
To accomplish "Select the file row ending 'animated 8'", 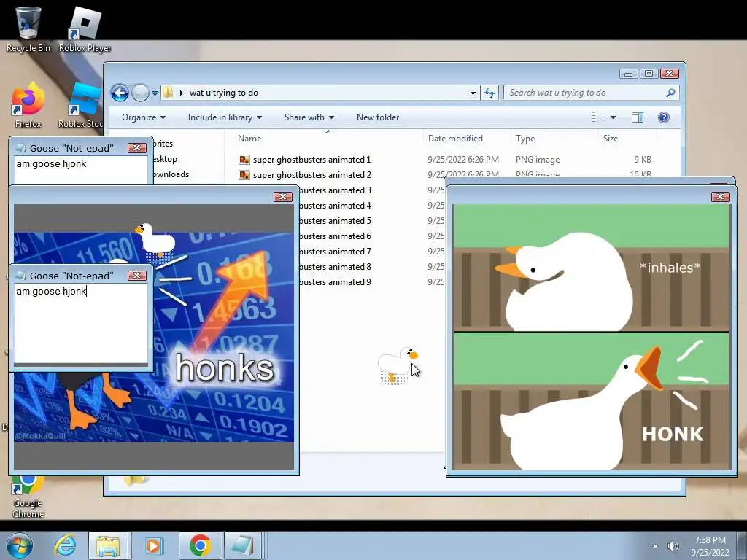I will point(336,267).
